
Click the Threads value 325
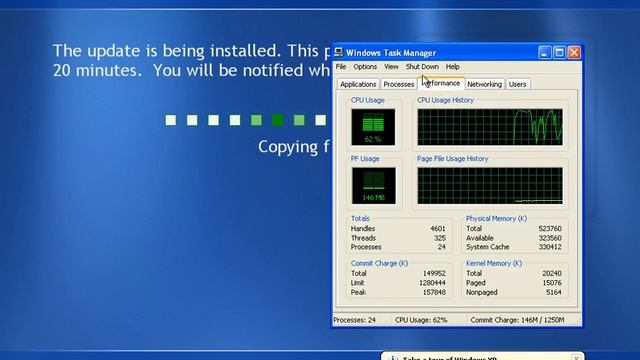pos(440,238)
